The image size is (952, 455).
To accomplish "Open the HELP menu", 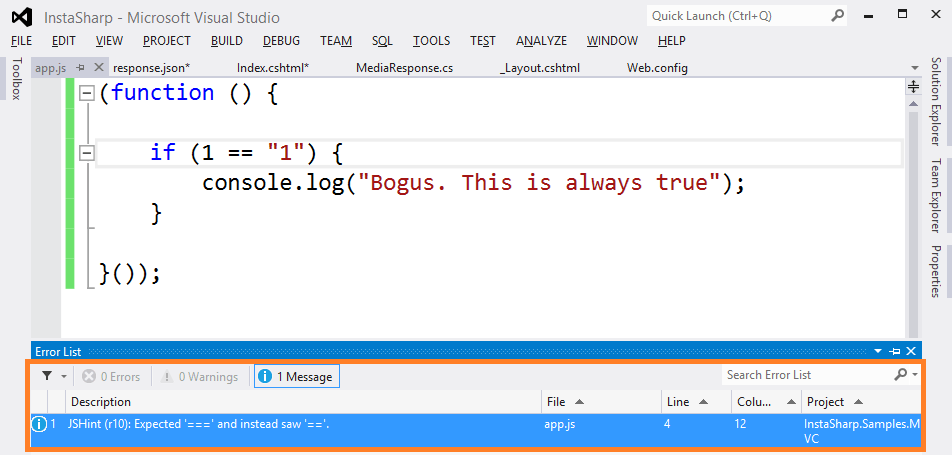I will (x=672, y=41).
